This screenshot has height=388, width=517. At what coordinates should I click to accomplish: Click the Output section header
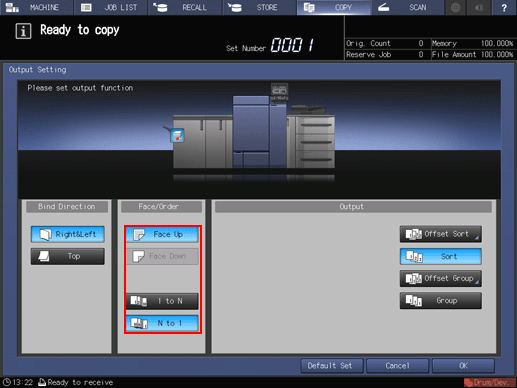coord(353,207)
